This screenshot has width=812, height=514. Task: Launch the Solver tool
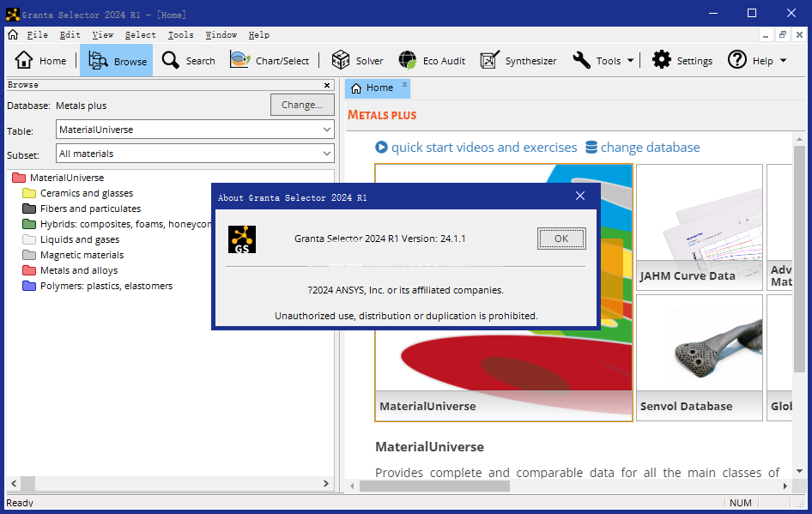pos(357,61)
